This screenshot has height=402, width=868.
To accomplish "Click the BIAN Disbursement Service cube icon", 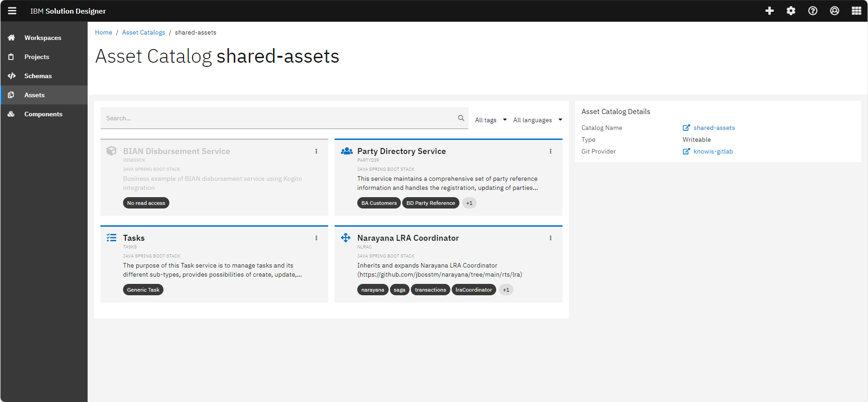I will (x=111, y=151).
